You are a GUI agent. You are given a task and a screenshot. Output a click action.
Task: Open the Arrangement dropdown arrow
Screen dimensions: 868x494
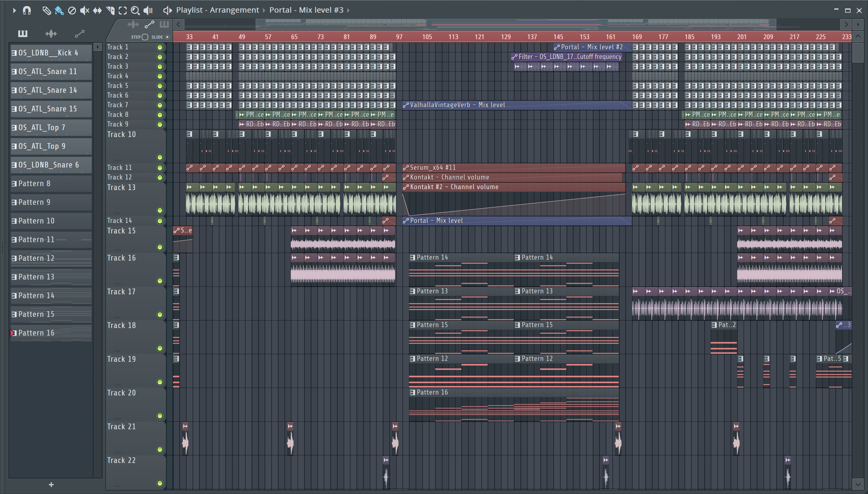click(264, 11)
